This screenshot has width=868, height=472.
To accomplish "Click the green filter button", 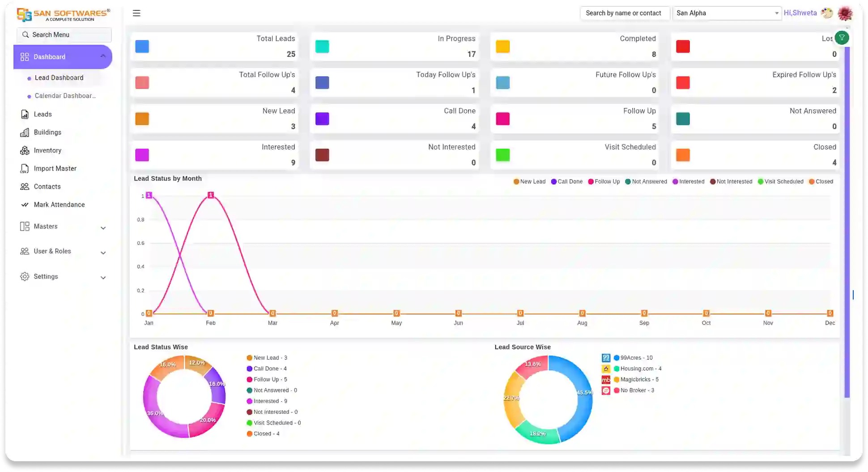I will [842, 38].
